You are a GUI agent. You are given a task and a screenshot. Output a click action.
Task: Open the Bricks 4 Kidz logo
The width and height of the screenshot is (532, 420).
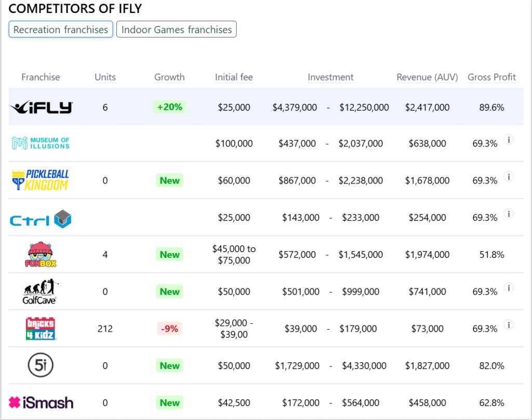coord(41,329)
